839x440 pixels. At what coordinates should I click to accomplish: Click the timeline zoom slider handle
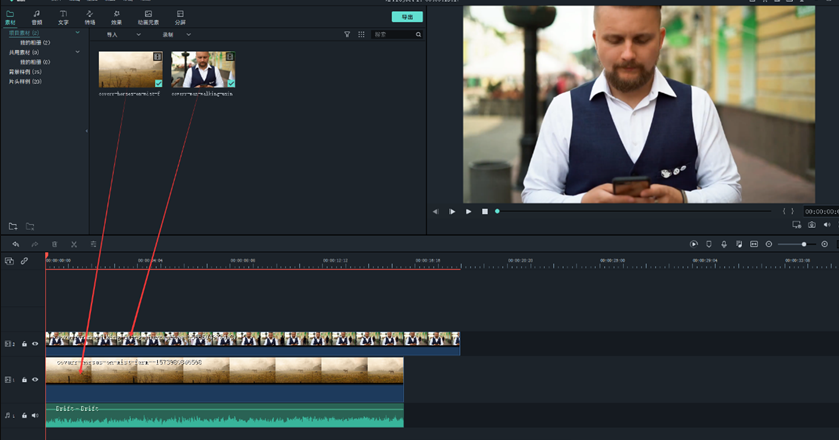click(803, 244)
